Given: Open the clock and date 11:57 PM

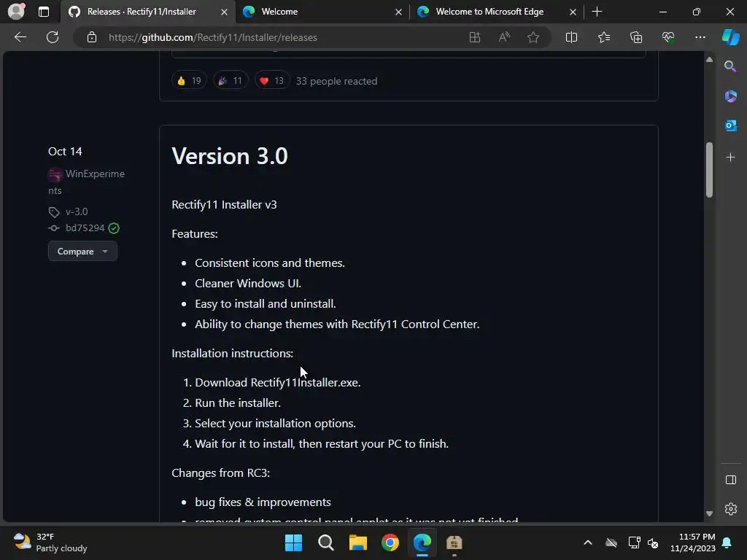Looking at the screenshot, I should click(x=693, y=542).
